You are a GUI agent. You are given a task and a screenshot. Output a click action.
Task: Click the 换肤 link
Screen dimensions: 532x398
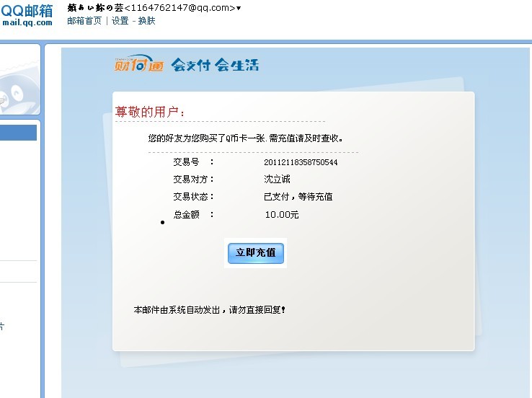coord(146,21)
